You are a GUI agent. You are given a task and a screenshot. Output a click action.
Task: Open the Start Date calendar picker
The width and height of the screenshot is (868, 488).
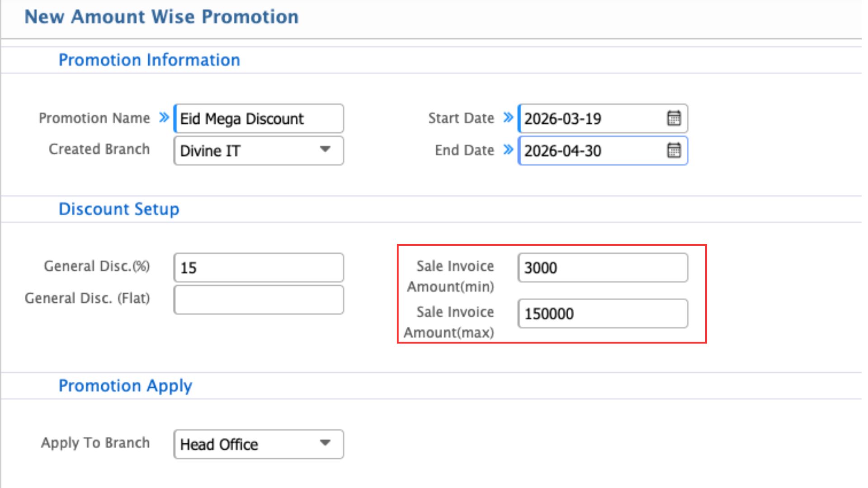pos(674,118)
